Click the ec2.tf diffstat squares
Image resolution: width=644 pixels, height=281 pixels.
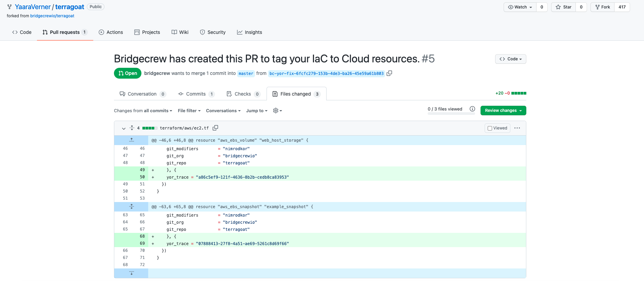[150, 128]
